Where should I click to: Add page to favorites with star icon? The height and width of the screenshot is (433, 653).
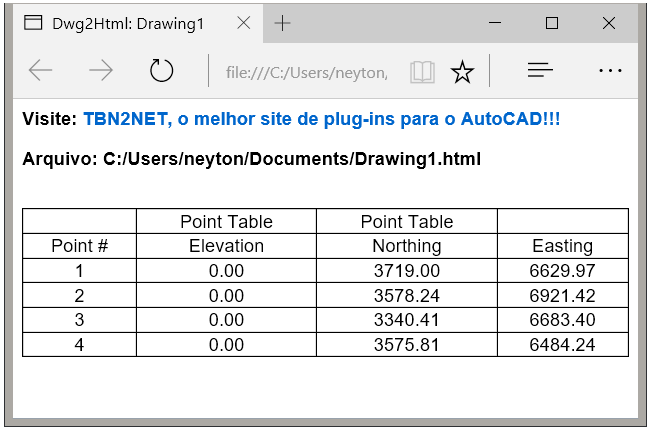click(462, 72)
